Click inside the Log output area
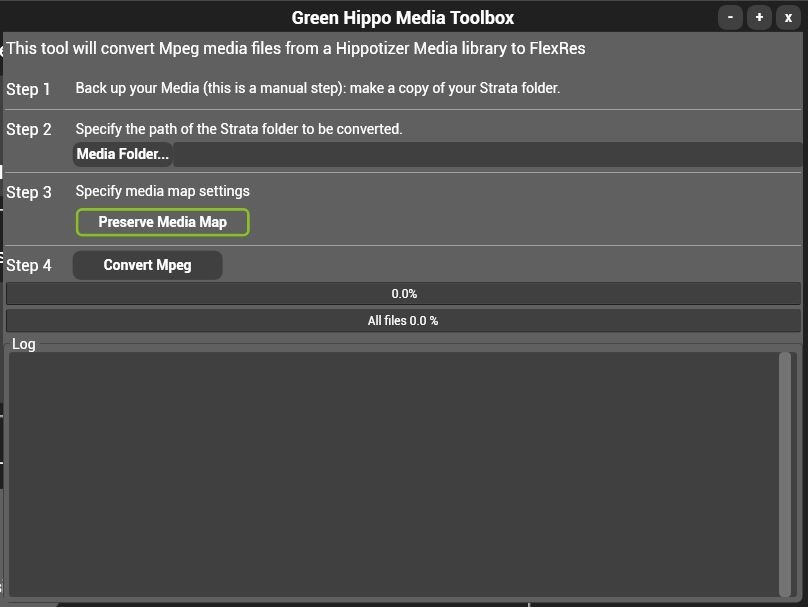Viewport: 808px width, 607px height. click(x=394, y=474)
